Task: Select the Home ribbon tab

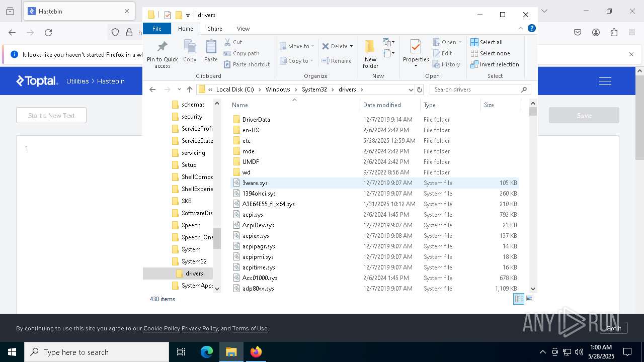Action: click(186, 29)
